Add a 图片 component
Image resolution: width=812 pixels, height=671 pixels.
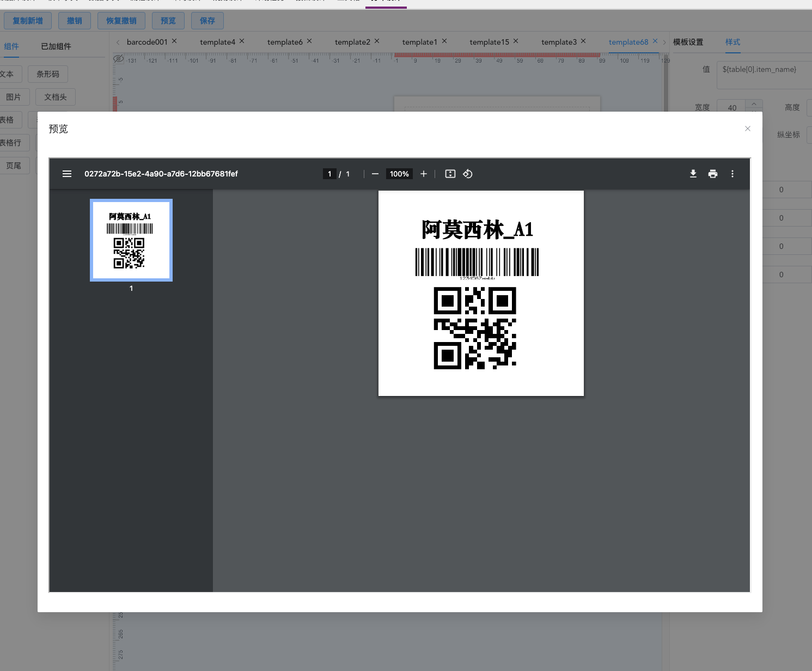[14, 97]
